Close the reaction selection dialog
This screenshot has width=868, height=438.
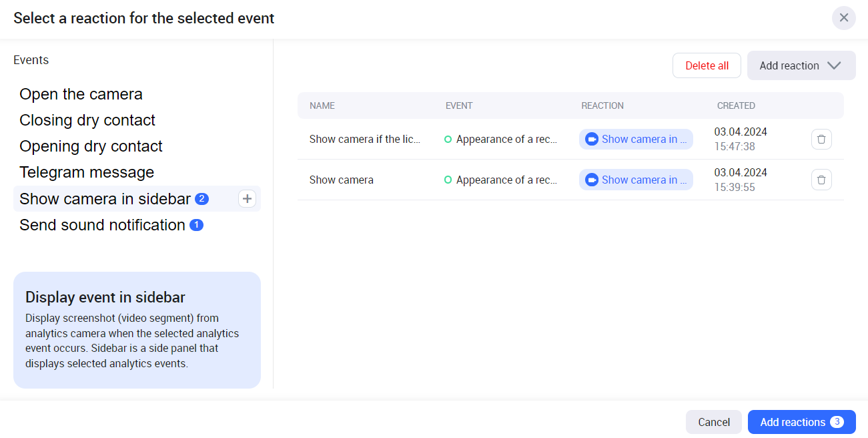coord(843,18)
